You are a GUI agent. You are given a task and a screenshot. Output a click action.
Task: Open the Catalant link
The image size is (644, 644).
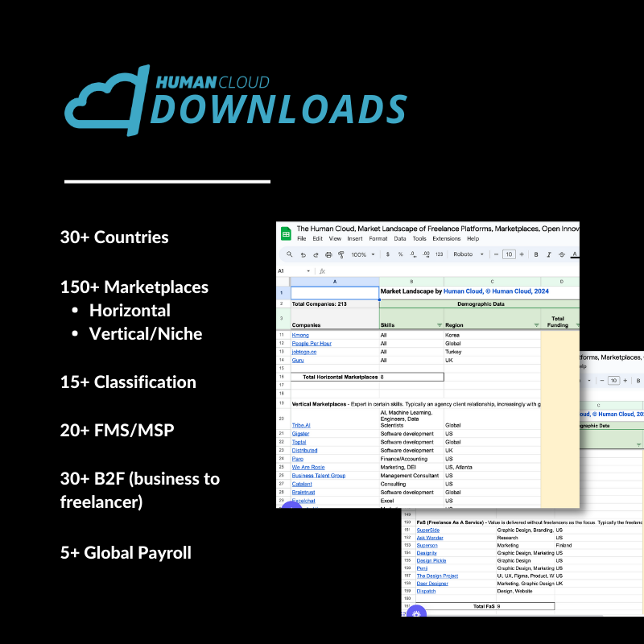click(x=302, y=485)
